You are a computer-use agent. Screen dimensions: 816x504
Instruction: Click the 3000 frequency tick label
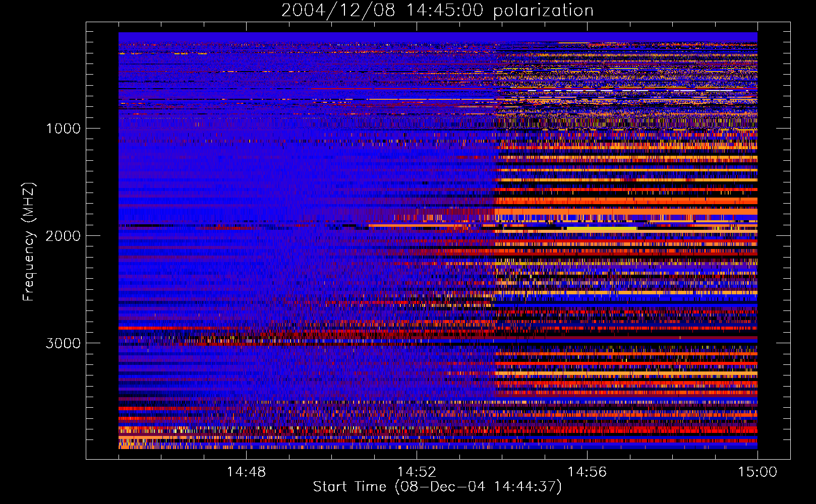[x=63, y=343]
